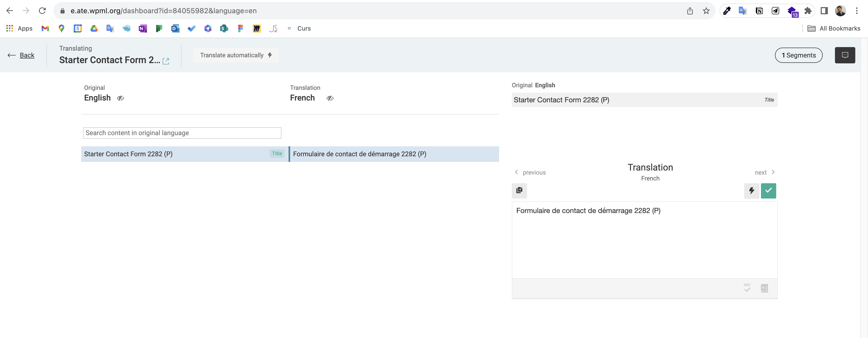
Task: Go to previous segment
Action: [530, 172]
